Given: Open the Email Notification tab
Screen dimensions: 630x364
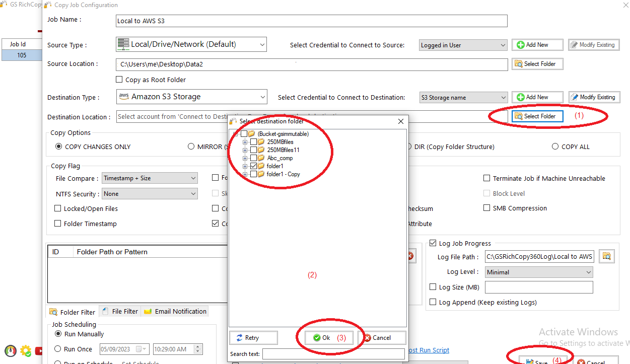Looking at the screenshot, I should pos(175,311).
